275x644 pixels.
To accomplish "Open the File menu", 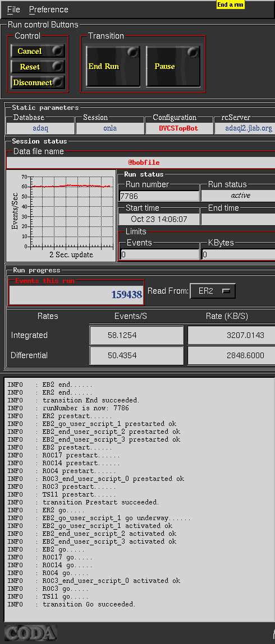I will 13,10.
